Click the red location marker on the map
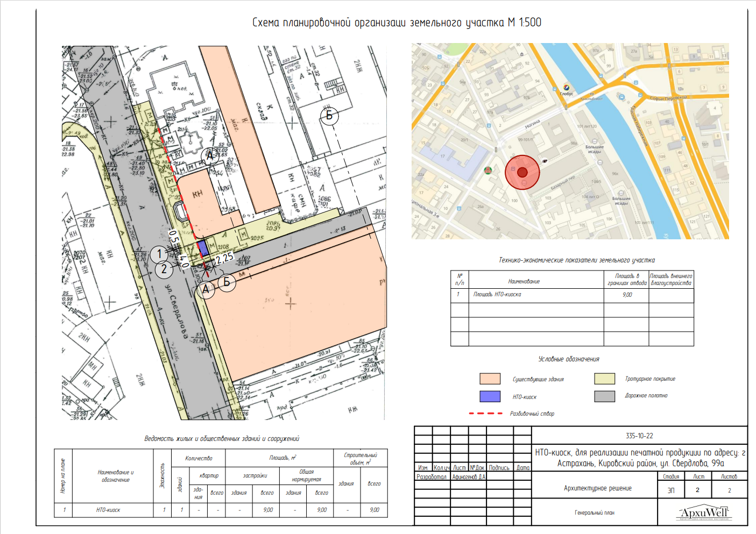Viewport: 756px width, 534px height. point(522,172)
